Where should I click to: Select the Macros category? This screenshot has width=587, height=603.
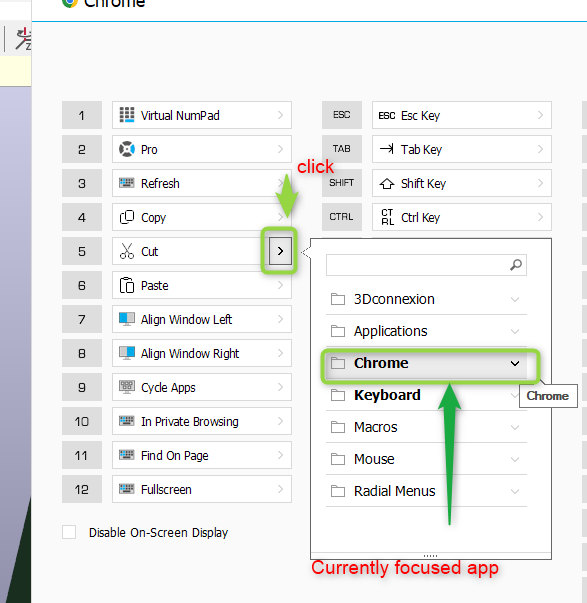point(426,427)
